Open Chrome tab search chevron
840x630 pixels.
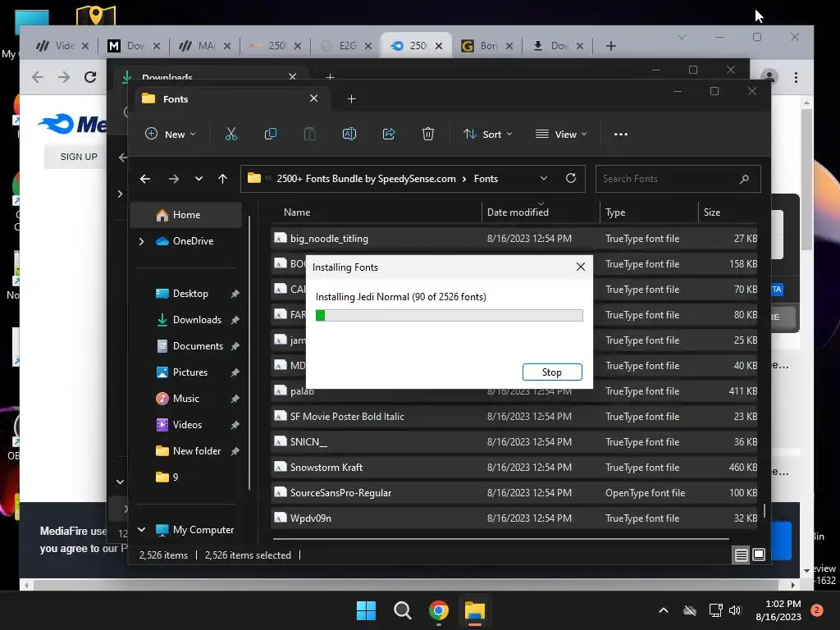(x=682, y=37)
